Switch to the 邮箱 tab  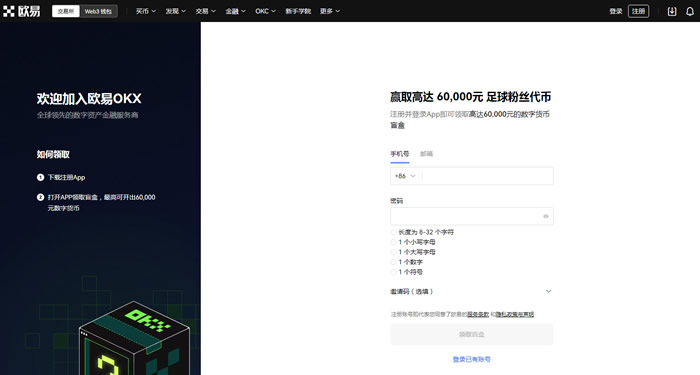(x=426, y=154)
